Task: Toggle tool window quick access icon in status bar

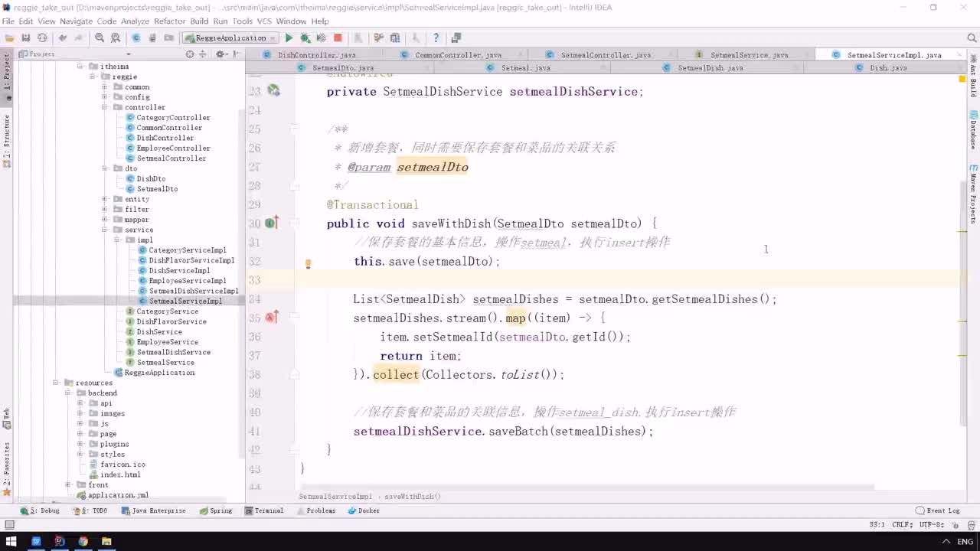Action: 9,524
